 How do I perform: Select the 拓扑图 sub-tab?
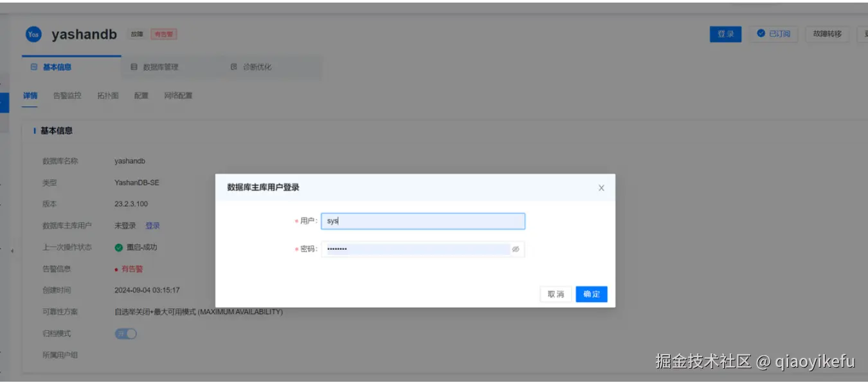coord(108,96)
